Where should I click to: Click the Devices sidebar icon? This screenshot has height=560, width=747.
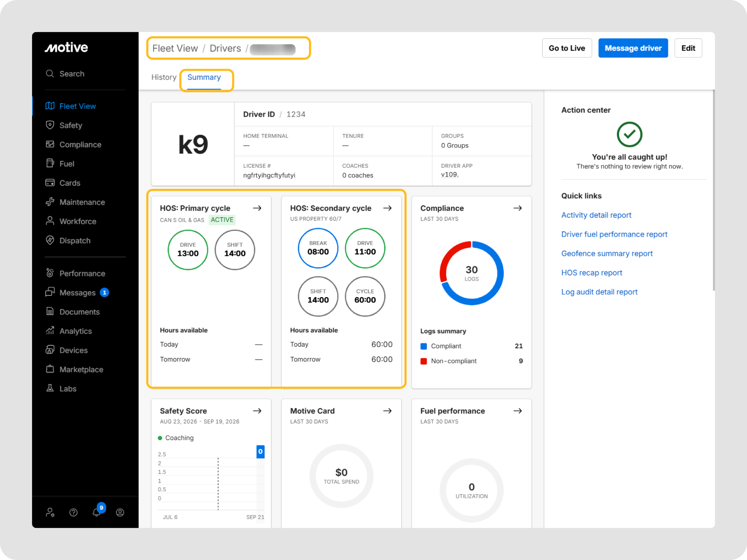(50, 350)
